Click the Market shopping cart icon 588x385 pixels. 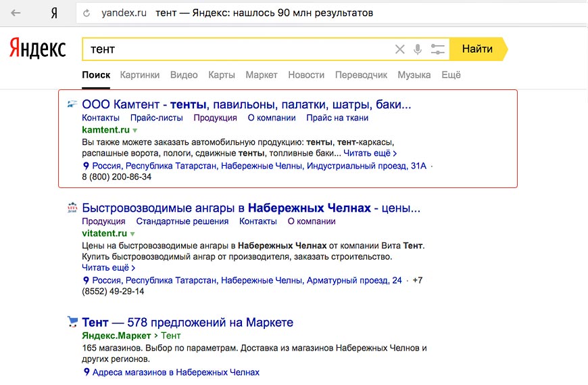point(72,321)
